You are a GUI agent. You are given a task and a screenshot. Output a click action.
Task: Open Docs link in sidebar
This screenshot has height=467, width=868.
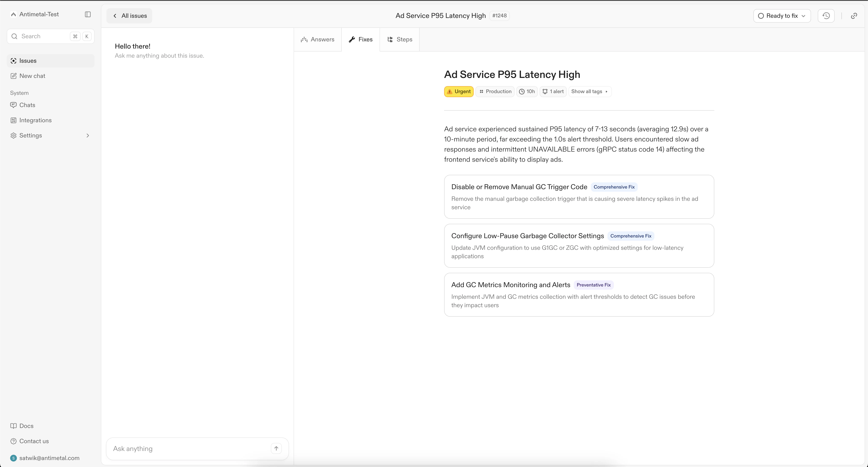point(26,426)
